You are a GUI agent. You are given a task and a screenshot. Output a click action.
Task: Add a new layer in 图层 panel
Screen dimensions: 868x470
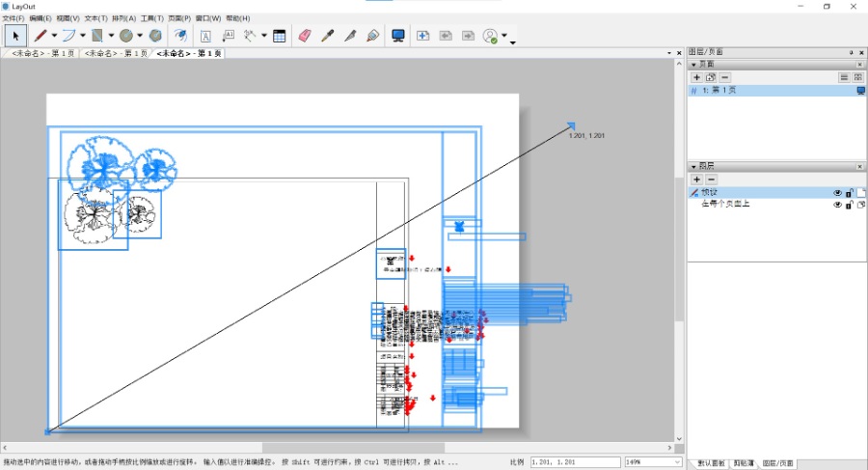697,180
